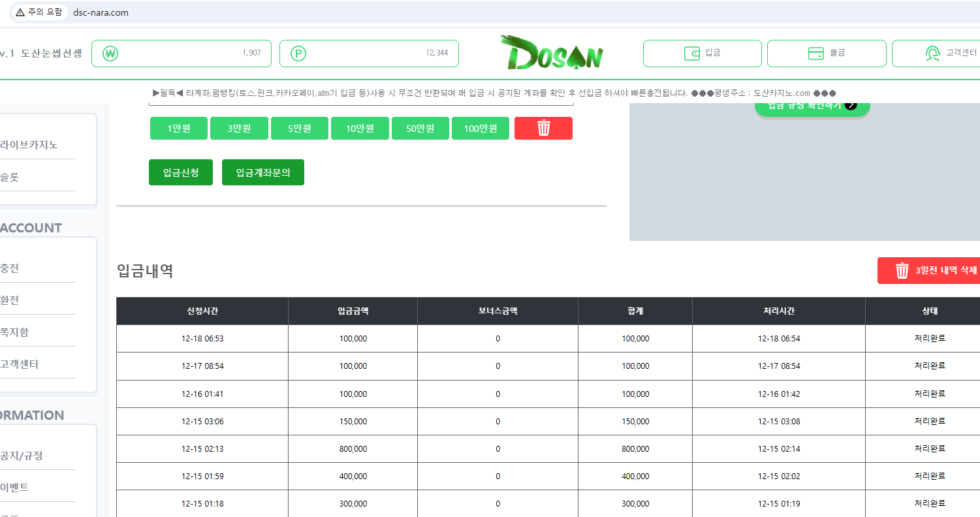Open the 슬롯 sidebar menu
The image size is (980, 517).
[x=10, y=177]
